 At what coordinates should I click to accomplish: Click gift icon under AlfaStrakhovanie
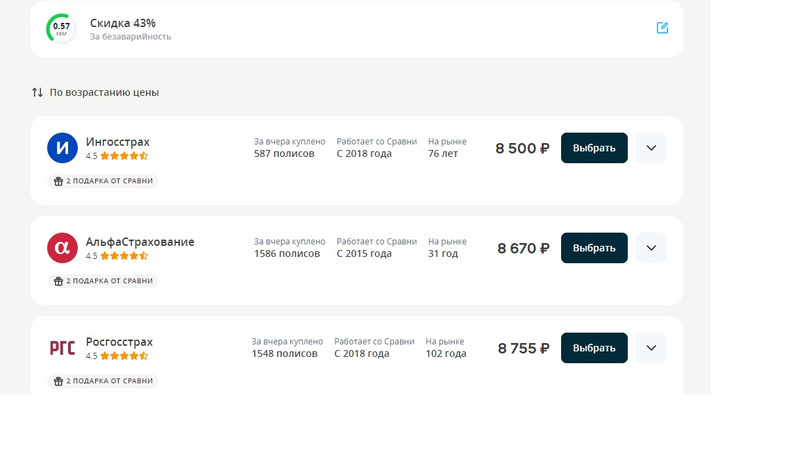click(58, 281)
